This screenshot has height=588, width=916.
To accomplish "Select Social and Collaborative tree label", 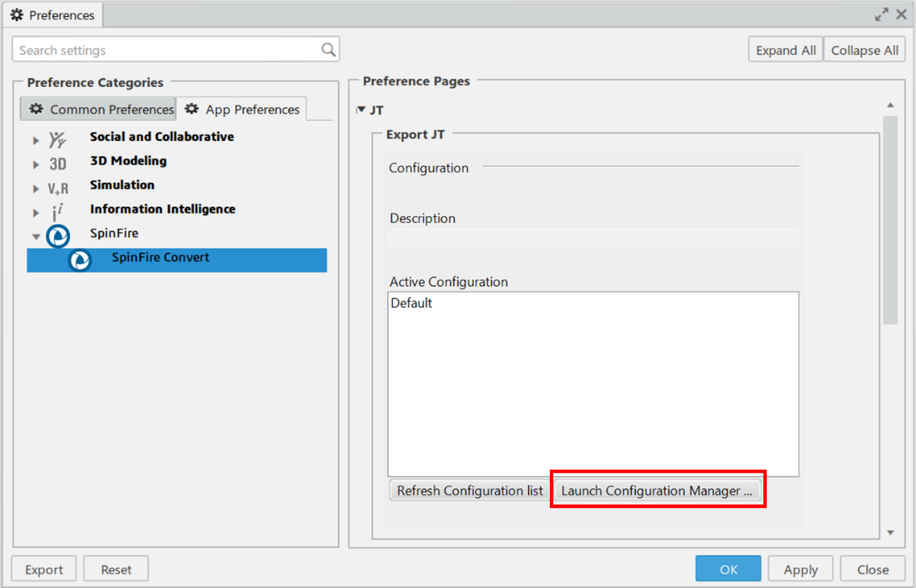I will click(x=162, y=136).
